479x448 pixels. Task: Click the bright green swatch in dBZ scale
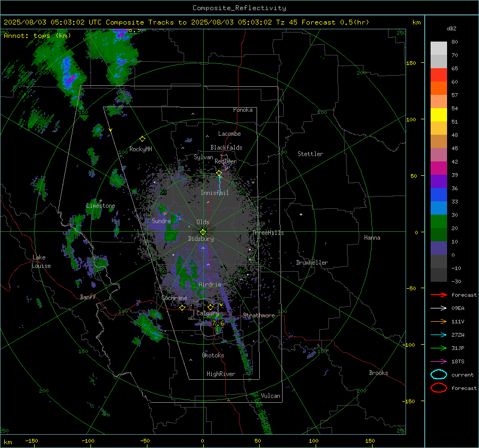[x=439, y=222]
